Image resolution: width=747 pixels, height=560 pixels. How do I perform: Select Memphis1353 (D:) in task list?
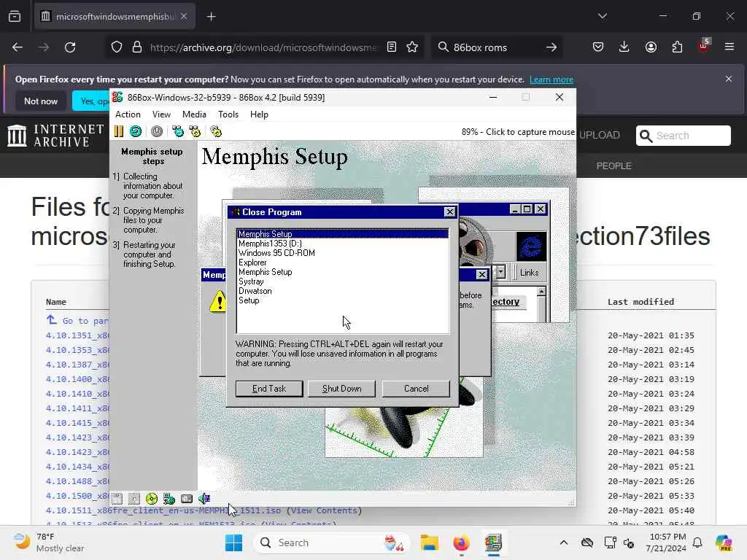click(x=270, y=244)
